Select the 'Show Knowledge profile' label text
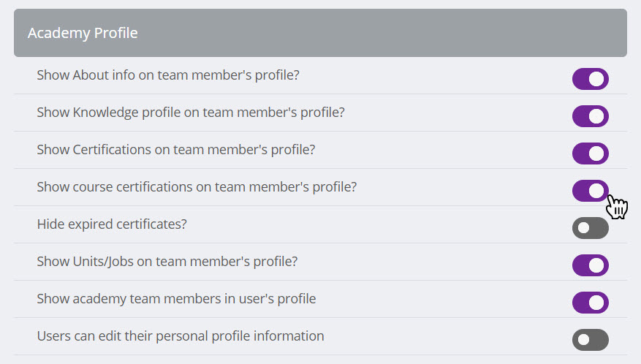Viewport: 641px width, 364px height. [190, 113]
